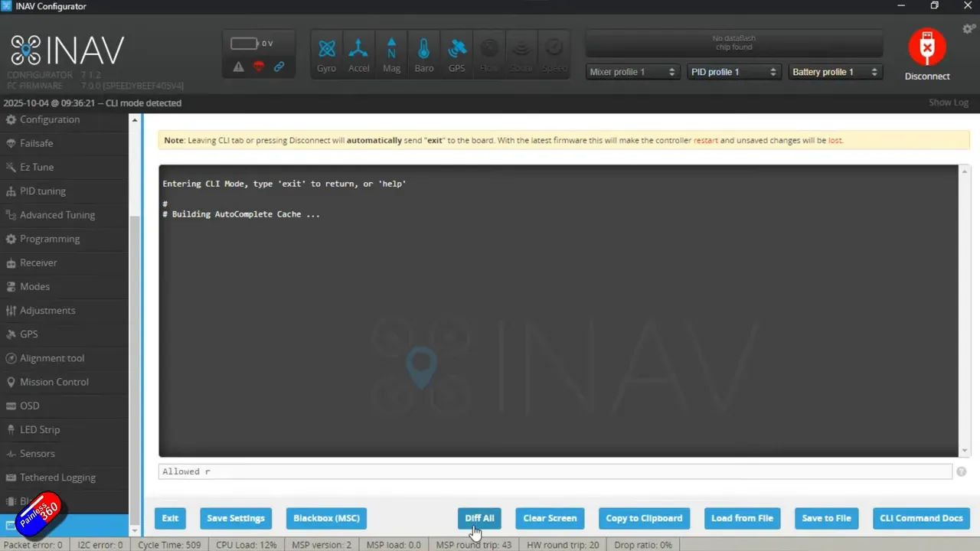The width and height of the screenshot is (980, 551).
Task: Expand the Battery profile 1 dropdown
Action: point(834,72)
